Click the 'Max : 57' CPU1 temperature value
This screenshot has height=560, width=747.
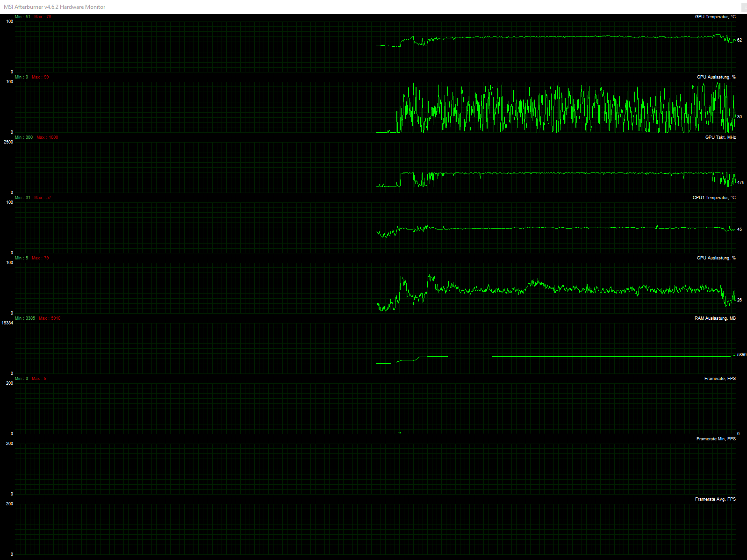point(43,198)
